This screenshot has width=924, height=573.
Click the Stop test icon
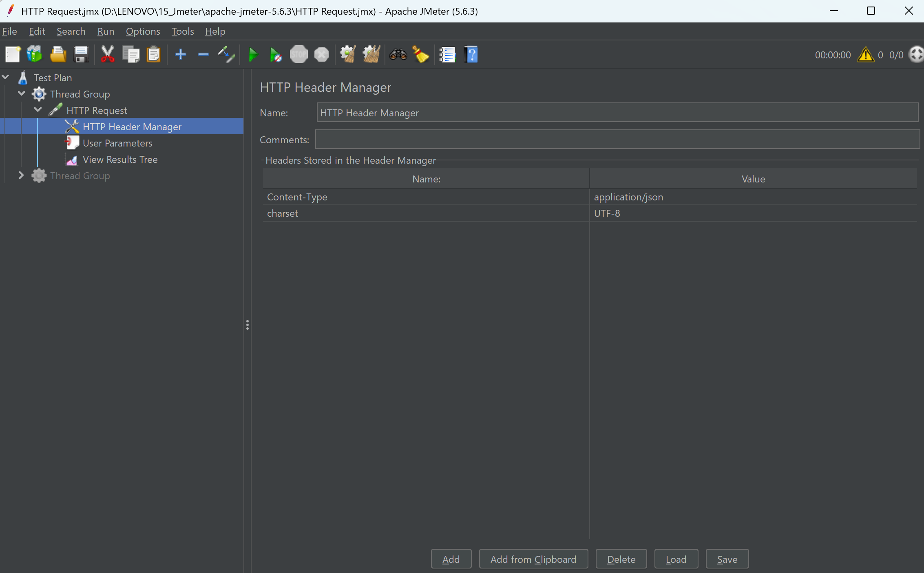(298, 54)
